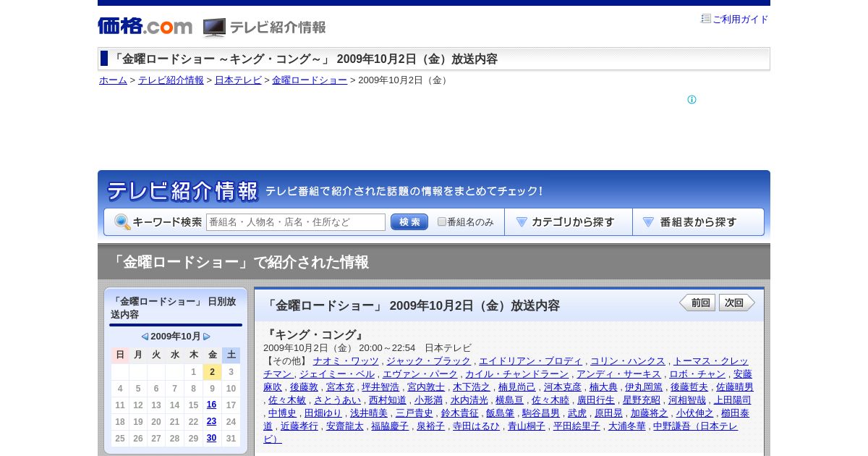This screenshot has height=456, width=868.
Task: Open 宮内敦士 cast link
Action: tap(426, 387)
